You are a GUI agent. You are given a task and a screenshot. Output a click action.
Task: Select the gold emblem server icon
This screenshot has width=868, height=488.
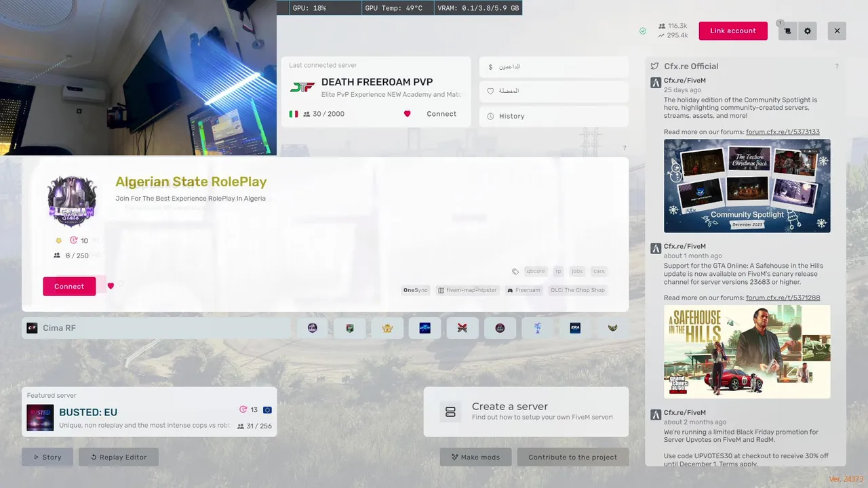tap(387, 328)
